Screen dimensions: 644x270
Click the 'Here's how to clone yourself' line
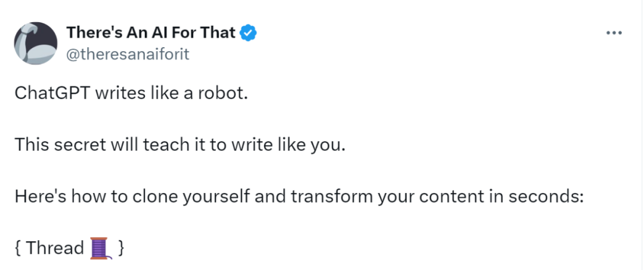click(x=299, y=197)
